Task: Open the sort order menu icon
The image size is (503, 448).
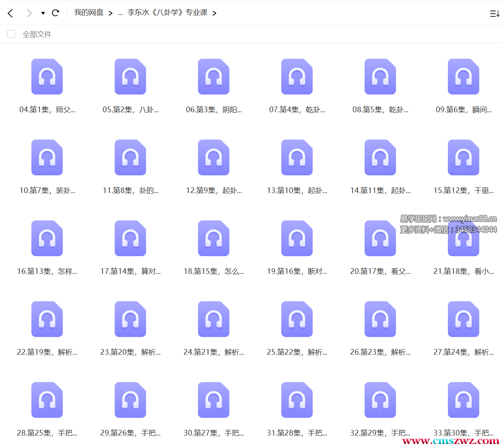Action: (x=495, y=14)
